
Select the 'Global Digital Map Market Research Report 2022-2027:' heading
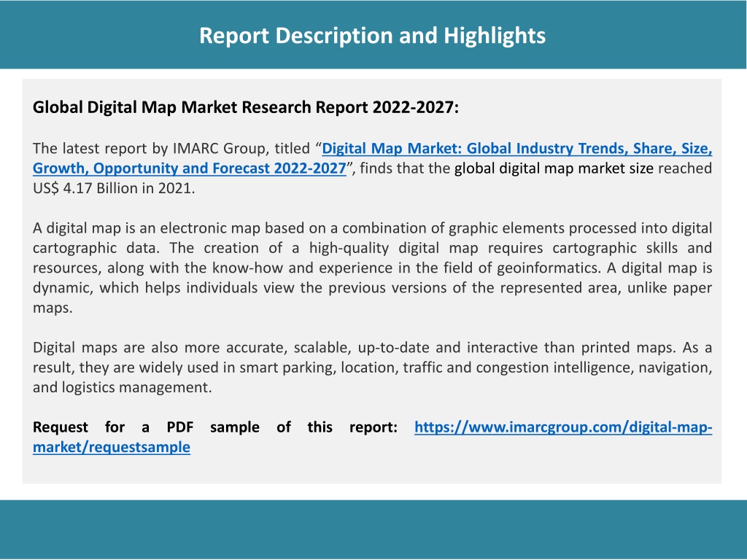click(245, 107)
